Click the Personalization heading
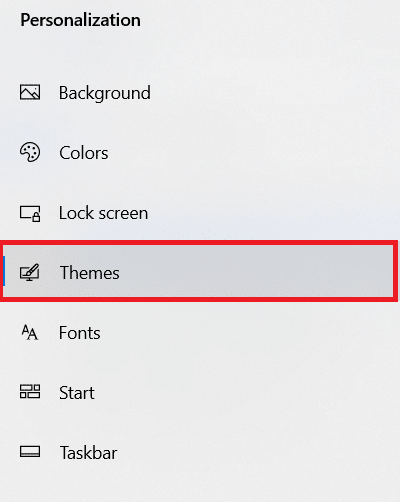Image resolution: width=401 pixels, height=502 pixels. 80,20
